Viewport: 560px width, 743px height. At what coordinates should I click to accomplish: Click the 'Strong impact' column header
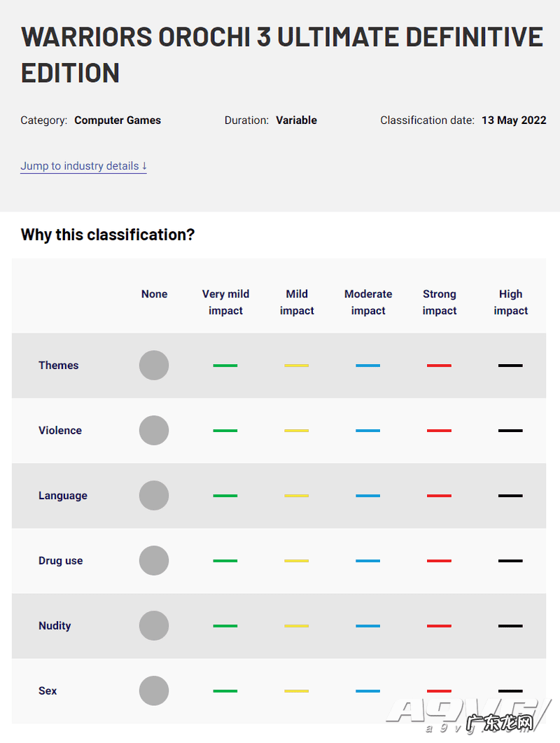click(440, 303)
